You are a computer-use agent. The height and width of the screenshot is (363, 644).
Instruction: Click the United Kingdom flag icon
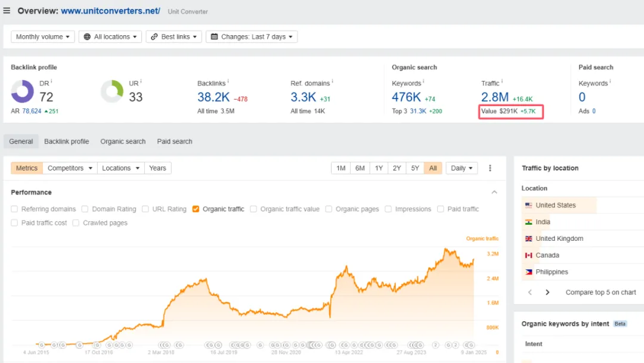(x=528, y=238)
